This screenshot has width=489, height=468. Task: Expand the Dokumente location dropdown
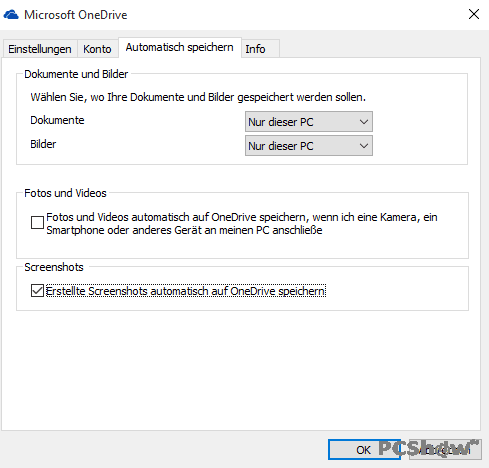[x=309, y=122]
